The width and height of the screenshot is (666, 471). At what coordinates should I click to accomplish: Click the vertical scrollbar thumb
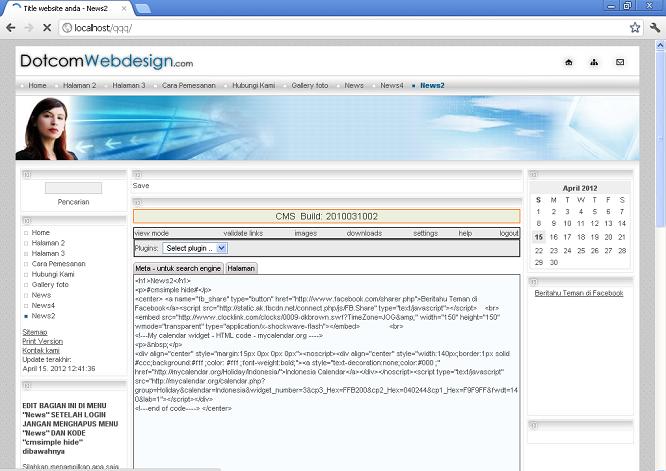(x=660, y=138)
